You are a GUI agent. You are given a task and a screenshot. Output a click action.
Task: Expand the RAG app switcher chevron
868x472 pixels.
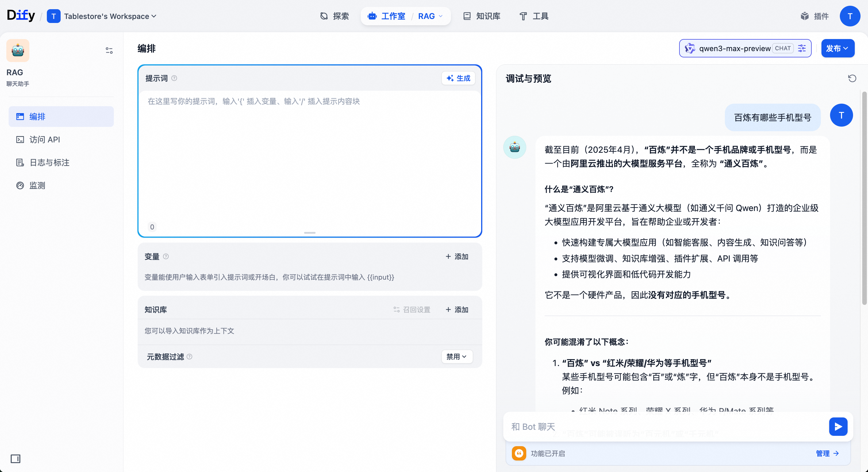point(440,16)
